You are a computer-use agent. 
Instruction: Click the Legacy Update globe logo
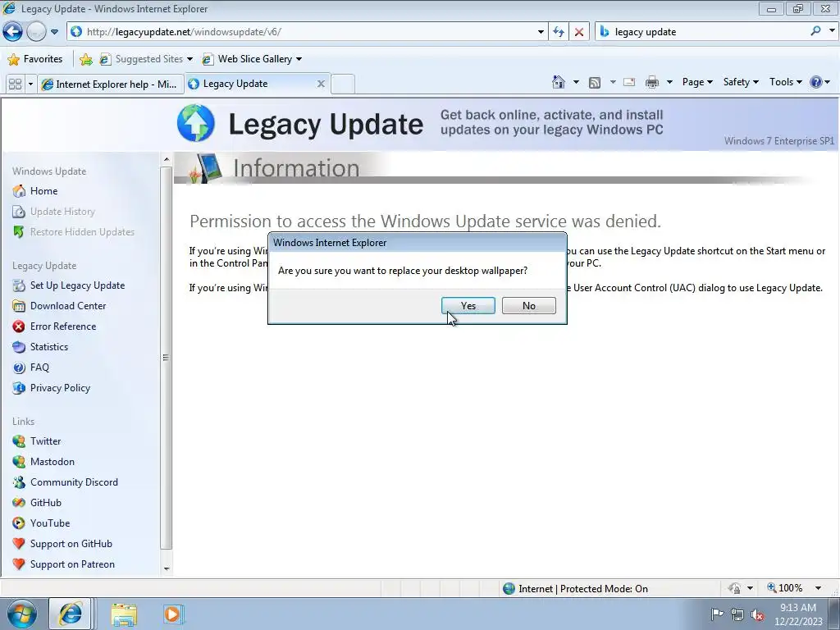[x=195, y=123]
